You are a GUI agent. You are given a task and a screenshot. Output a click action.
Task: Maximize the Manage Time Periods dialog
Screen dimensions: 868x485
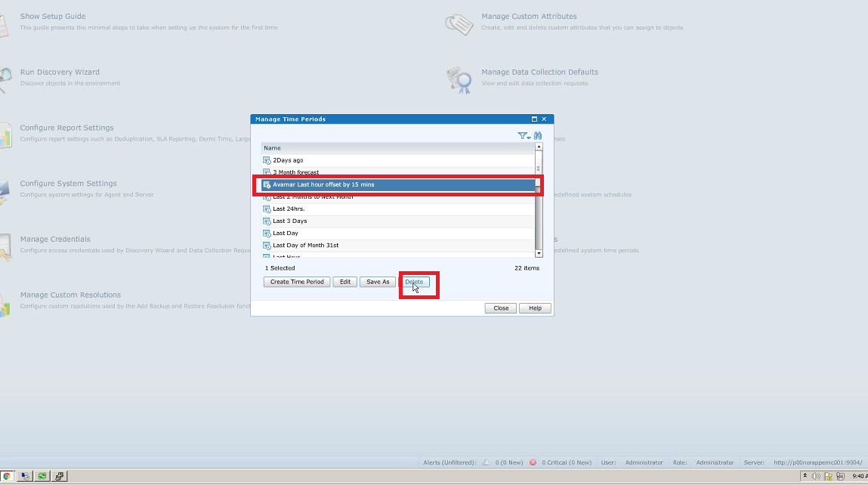point(534,119)
